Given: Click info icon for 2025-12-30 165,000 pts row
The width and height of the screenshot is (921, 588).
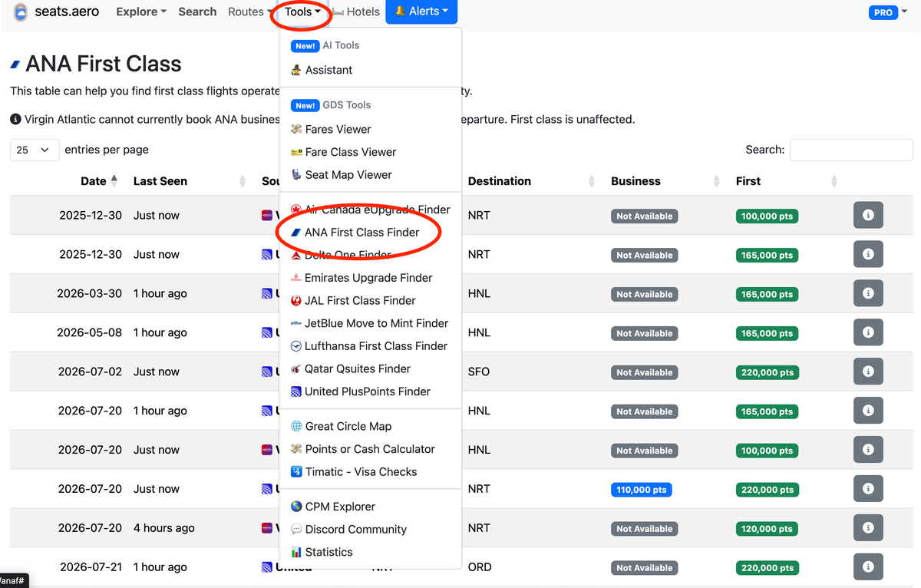Looking at the screenshot, I should point(868,254).
